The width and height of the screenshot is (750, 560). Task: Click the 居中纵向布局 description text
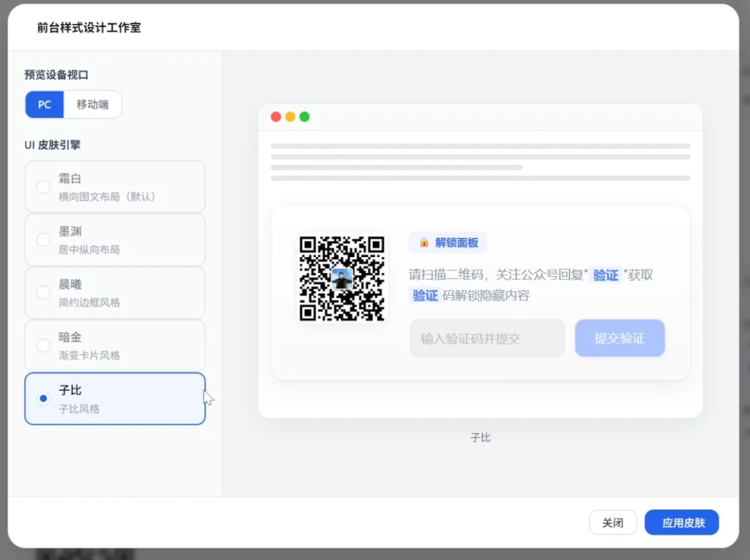point(89,250)
